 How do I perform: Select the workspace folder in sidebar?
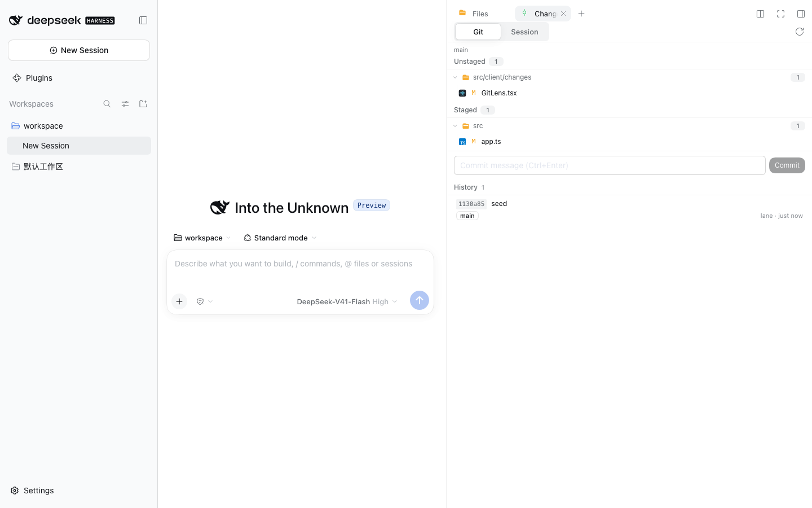(x=79, y=126)
